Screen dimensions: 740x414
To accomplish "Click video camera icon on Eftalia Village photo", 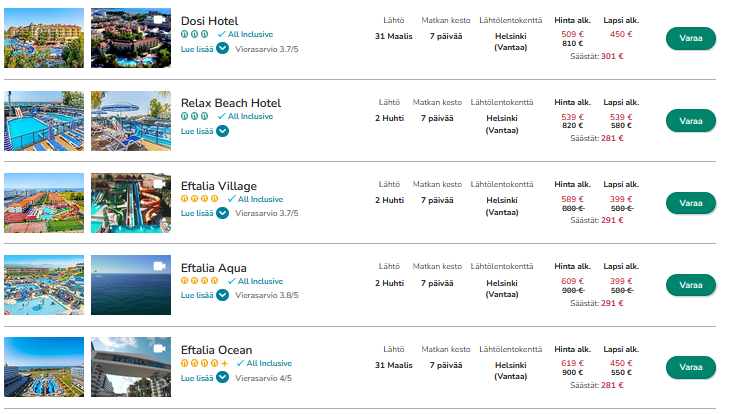I will (x=158, y=184).
